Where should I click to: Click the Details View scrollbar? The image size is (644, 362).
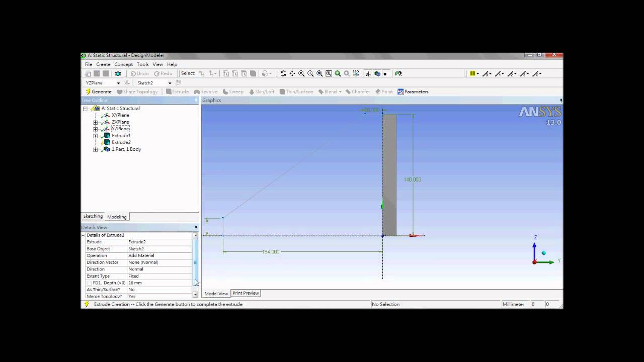pyautogui.click(x=196, y=261)
